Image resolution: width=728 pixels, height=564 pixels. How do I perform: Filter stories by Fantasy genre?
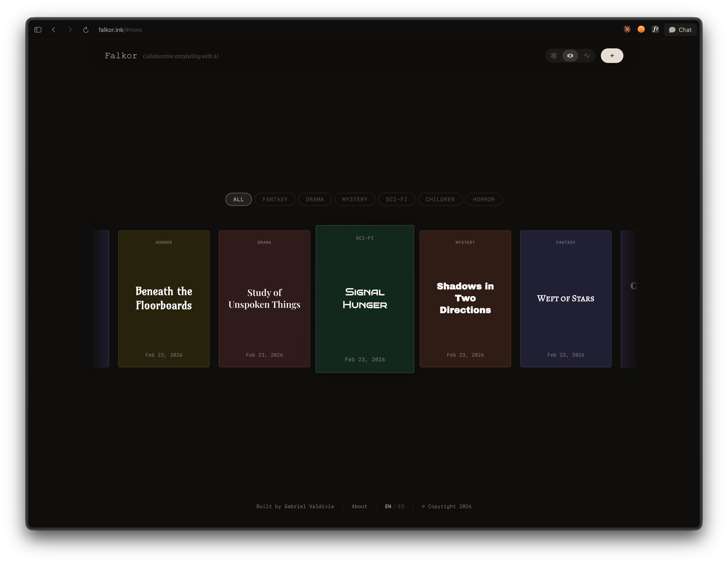pos(275,199)
